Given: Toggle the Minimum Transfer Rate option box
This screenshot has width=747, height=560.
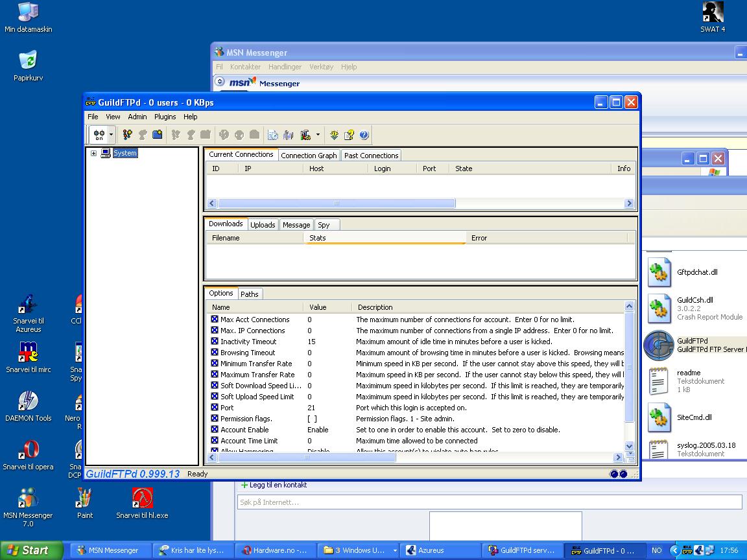Looking at the screenshot, I should [215, 364].
